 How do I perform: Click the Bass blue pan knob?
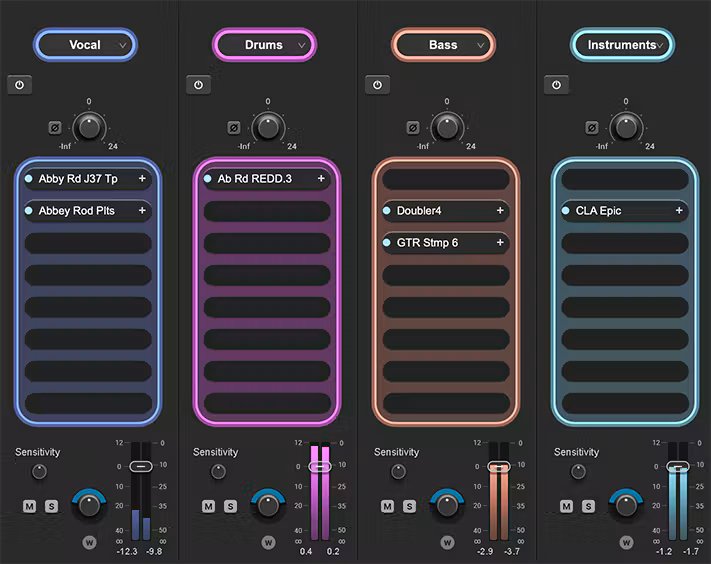tap(447, 505)
